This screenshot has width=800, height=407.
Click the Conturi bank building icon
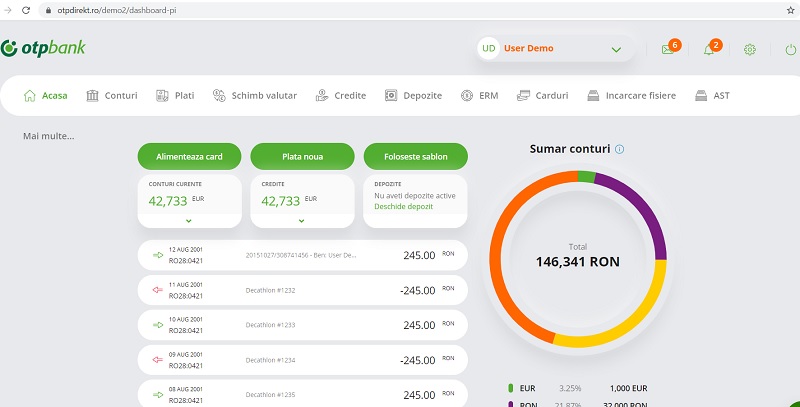tap(92, 95)
